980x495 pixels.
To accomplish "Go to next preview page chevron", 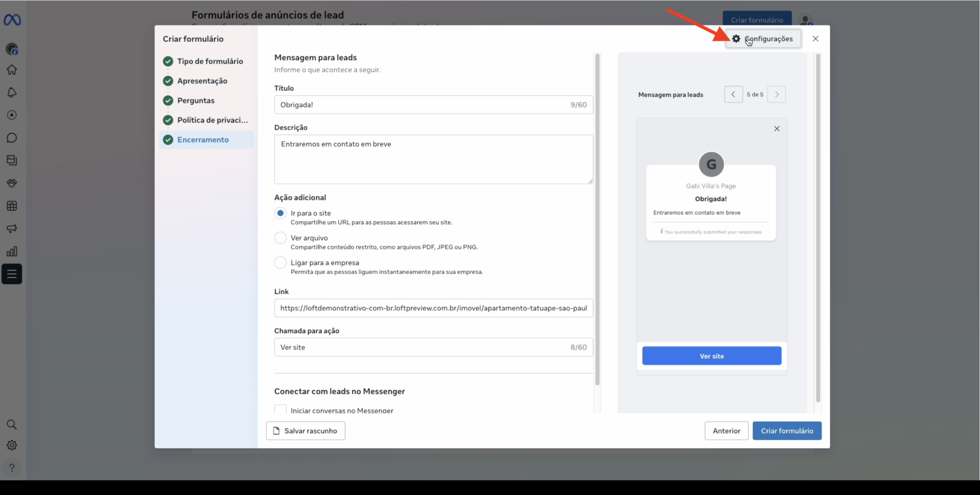I will point(776,95).
